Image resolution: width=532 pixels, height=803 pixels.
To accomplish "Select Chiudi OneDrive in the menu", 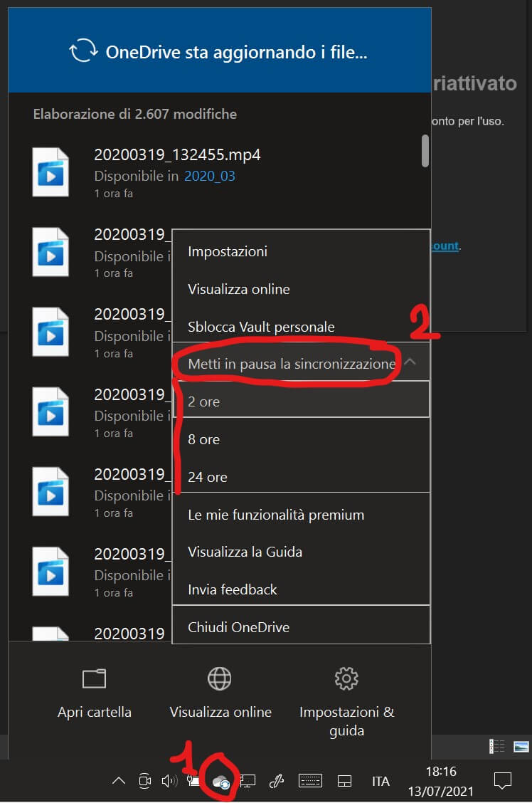I will [x=238, y=627].
